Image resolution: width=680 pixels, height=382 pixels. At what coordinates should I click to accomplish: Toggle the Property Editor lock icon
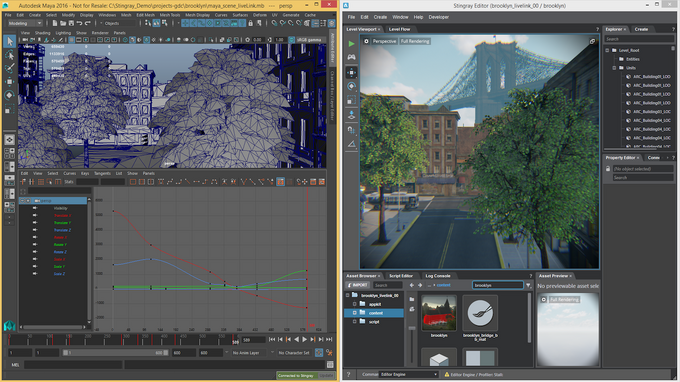(608, 169)
